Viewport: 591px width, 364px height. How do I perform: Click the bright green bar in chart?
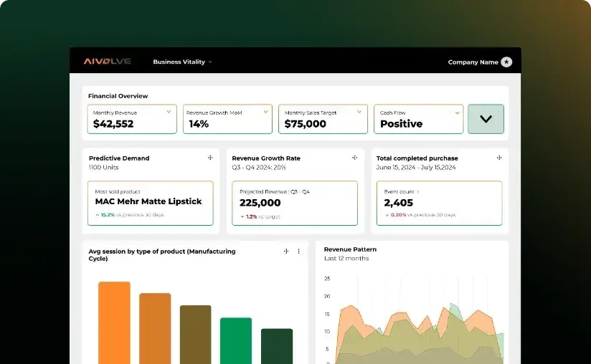(x=236, y=340)
